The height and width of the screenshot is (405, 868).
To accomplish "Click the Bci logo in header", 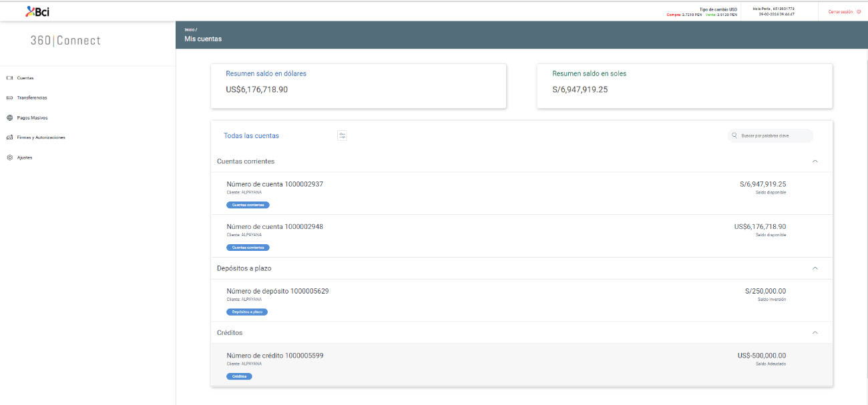I will point(37,11).
